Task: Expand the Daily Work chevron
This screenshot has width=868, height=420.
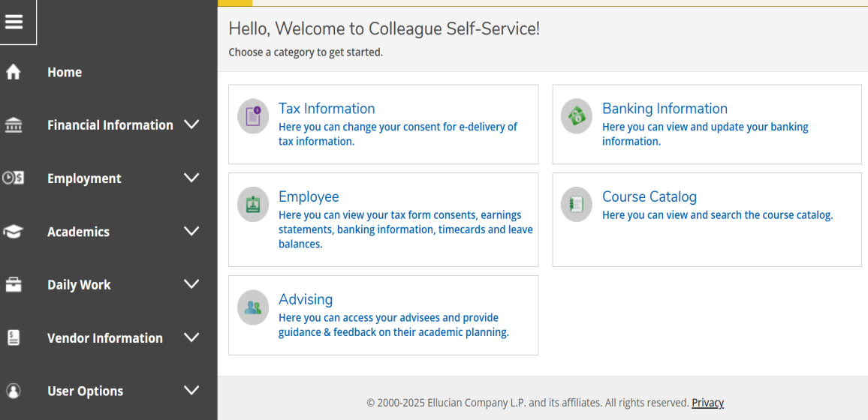Action: (x=191, y=284)
